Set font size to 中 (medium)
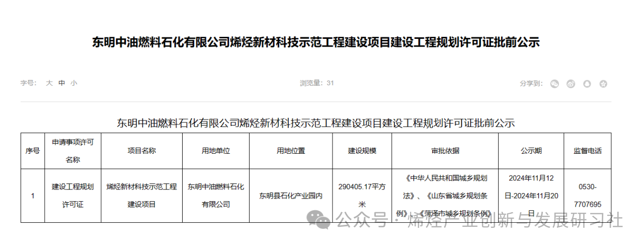The width and height of the screenshot is (644, 246). click(61, 83)
